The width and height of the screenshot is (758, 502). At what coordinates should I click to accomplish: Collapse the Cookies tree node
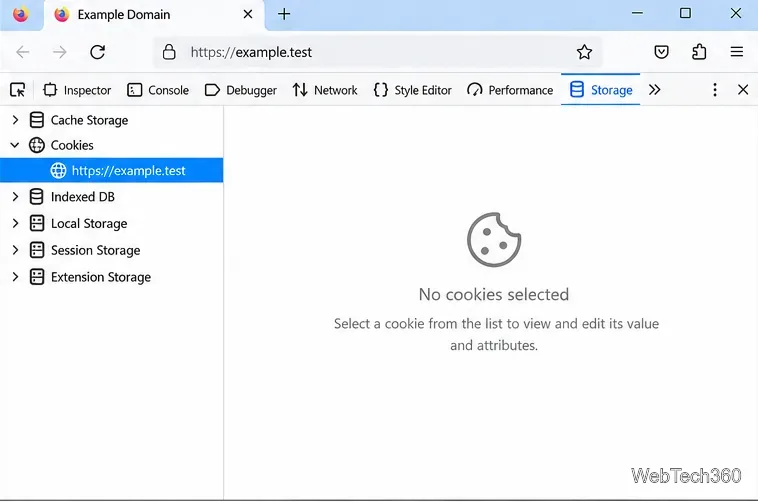15,145
